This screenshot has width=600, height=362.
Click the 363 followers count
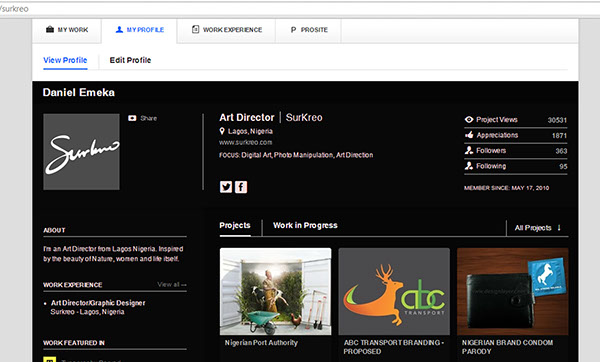coord(561,151)
